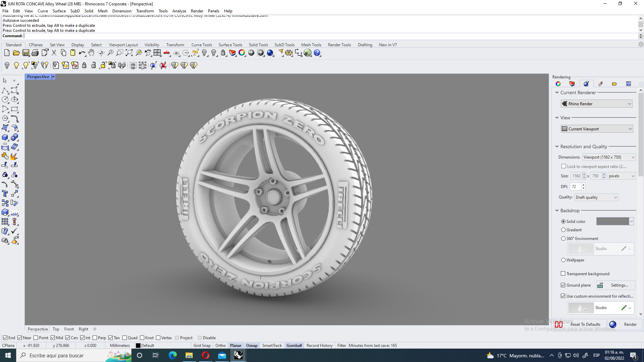Image resolution: width=644 pixels, height=362 pixels.
Task: Undo the last action via toolbar icon
Action: [x=82, y=53]
